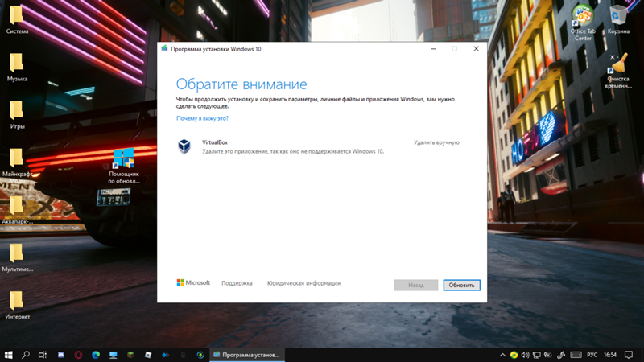Click the Обновить button
The width and height of the screenshot is (644, 362).
(x=461, y=285)
